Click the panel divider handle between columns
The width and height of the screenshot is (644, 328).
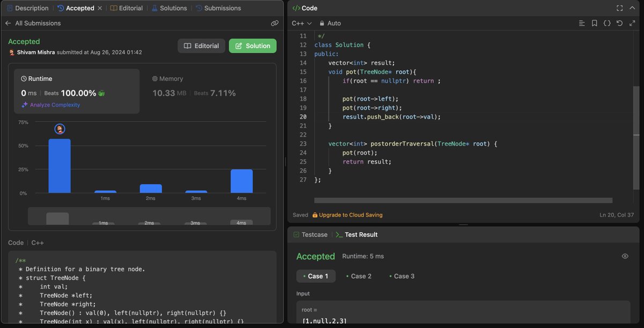tap(286, 161)
